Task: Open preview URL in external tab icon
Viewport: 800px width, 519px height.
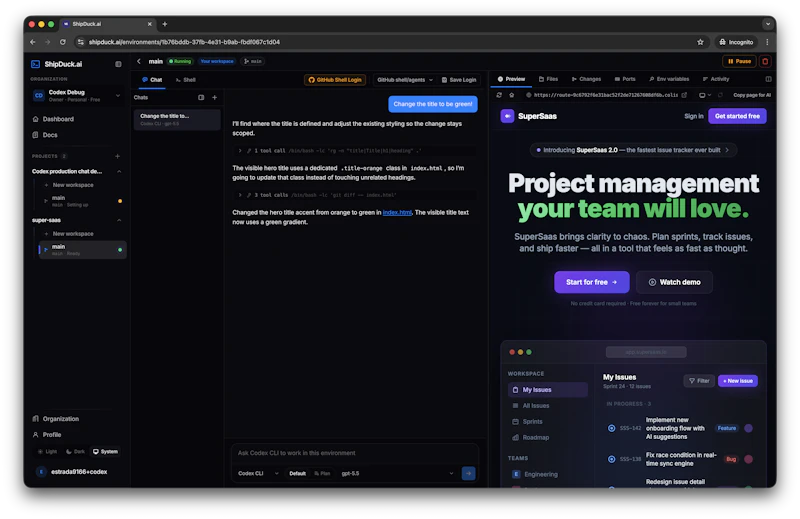Action: coord(684,95)
